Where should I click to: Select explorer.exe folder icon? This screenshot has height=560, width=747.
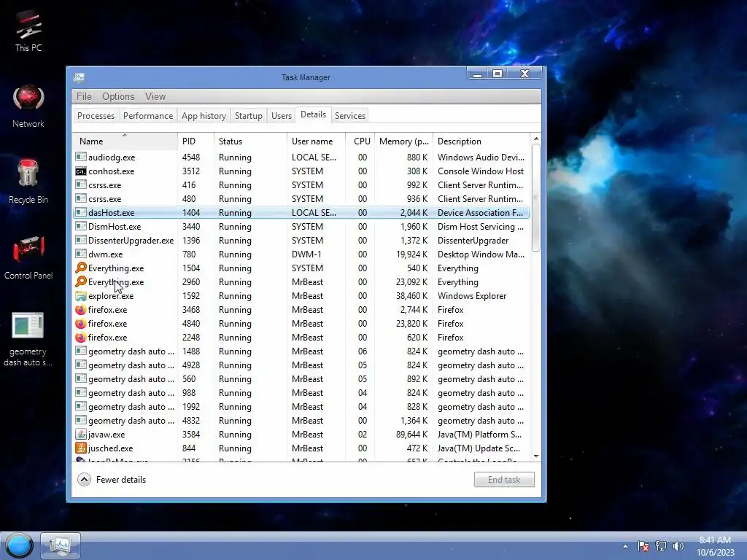80,296
